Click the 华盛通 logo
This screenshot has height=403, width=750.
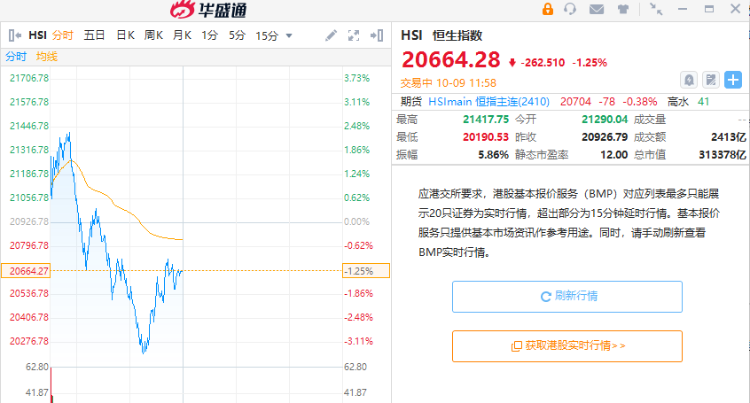[209, 10]
